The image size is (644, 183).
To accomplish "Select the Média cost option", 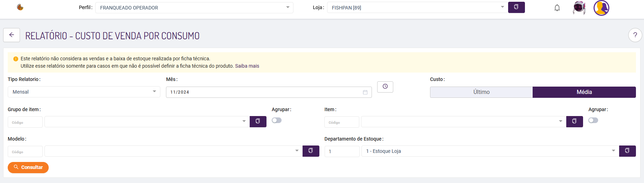I will coord(584,92).
